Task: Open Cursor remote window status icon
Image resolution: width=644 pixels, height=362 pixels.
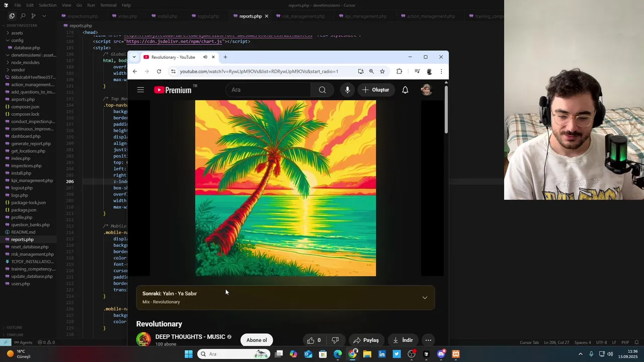Action: point(5,342)
